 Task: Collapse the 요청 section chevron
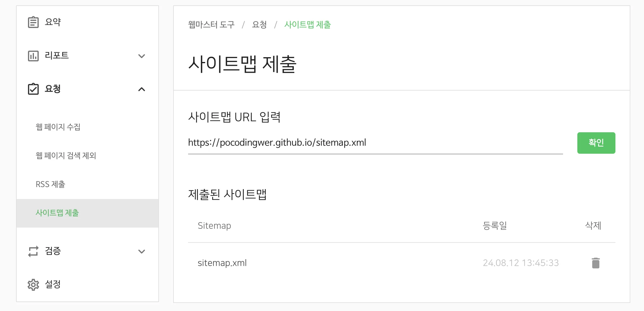[142, 89]
